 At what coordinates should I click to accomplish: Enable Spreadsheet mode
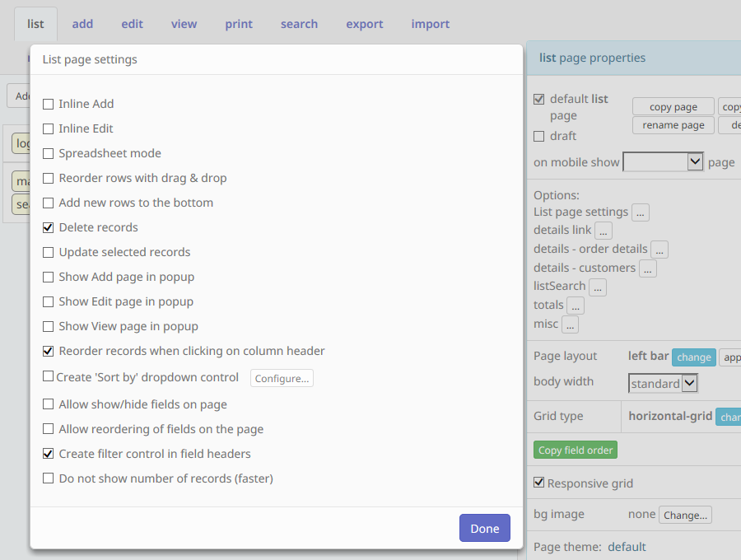pos(48,153)
